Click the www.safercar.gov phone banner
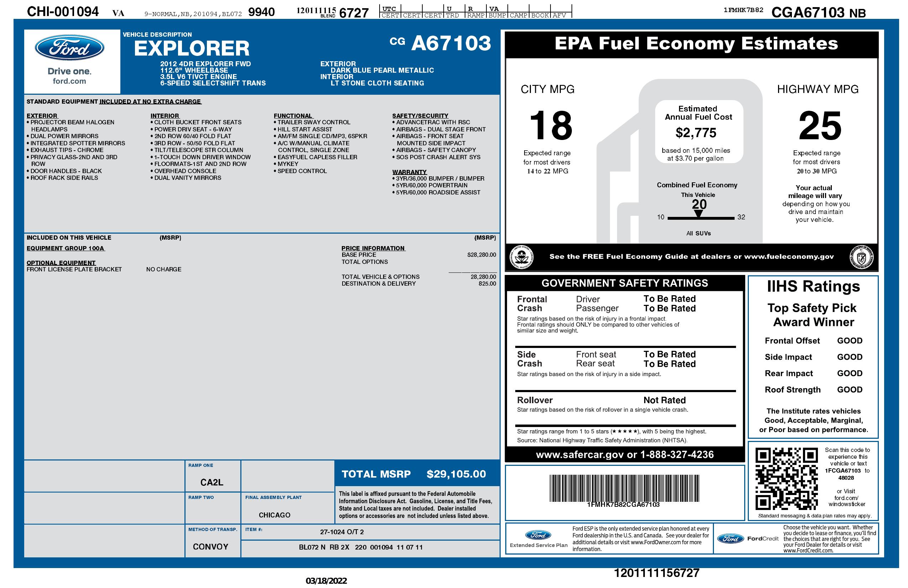This screenshot has height=588, width=908. coord(625,454)
